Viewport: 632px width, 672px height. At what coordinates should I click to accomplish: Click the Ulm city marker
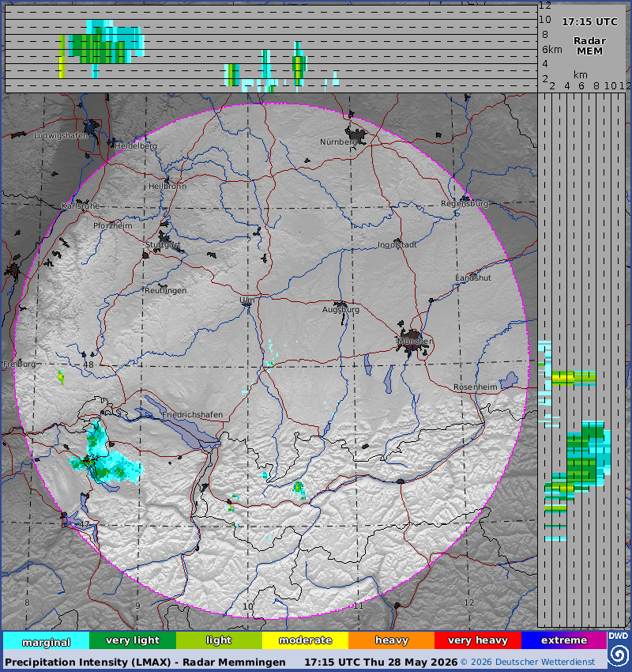click(247, 303)
